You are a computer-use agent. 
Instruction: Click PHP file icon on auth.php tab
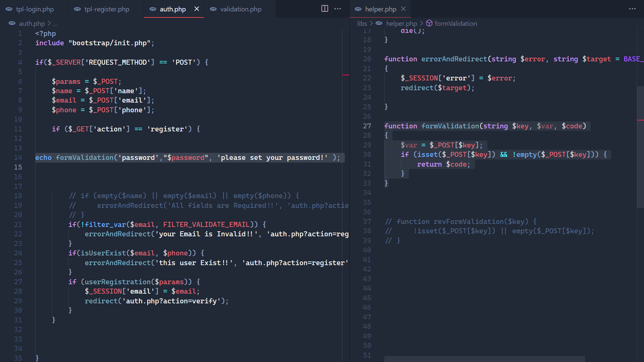(153, 9)
